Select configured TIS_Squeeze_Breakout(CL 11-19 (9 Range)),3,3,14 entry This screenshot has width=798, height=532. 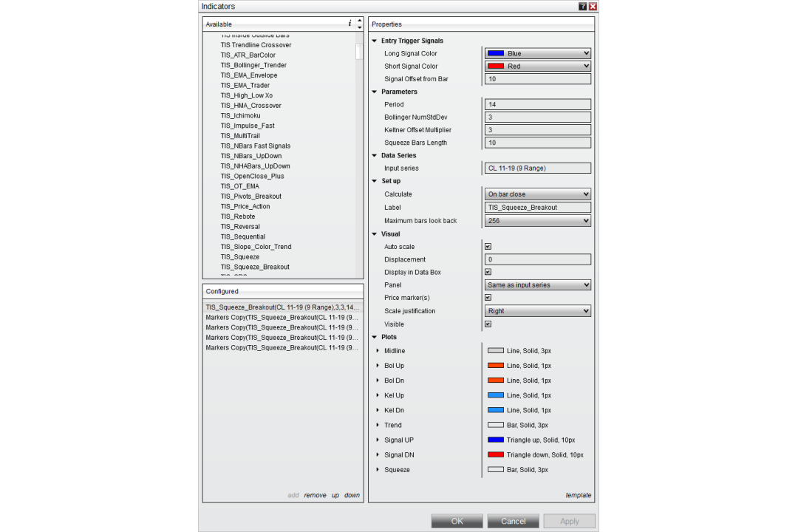tap(282, 307)
